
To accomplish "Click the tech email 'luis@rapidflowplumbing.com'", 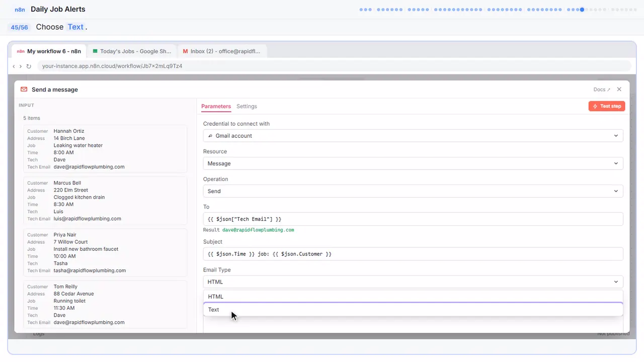I will click(x=88, y=219).
